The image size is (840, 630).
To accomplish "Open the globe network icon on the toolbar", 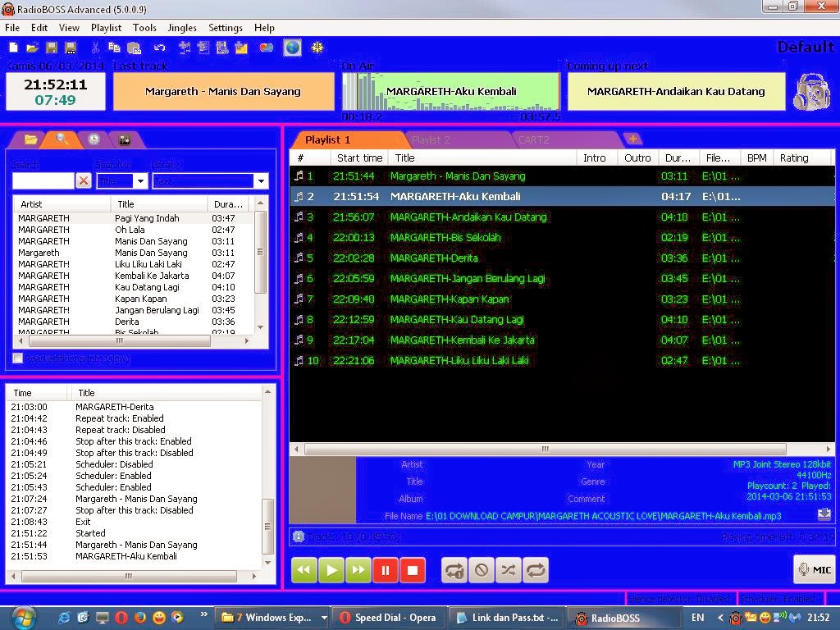I will [292, 48].
